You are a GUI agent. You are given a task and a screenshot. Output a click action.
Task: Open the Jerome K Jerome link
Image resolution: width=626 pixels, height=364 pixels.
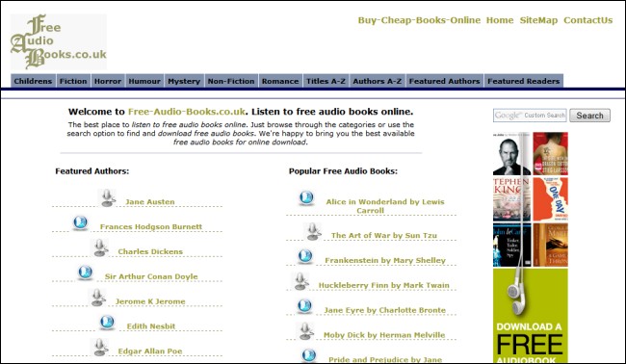pos(150,301)
